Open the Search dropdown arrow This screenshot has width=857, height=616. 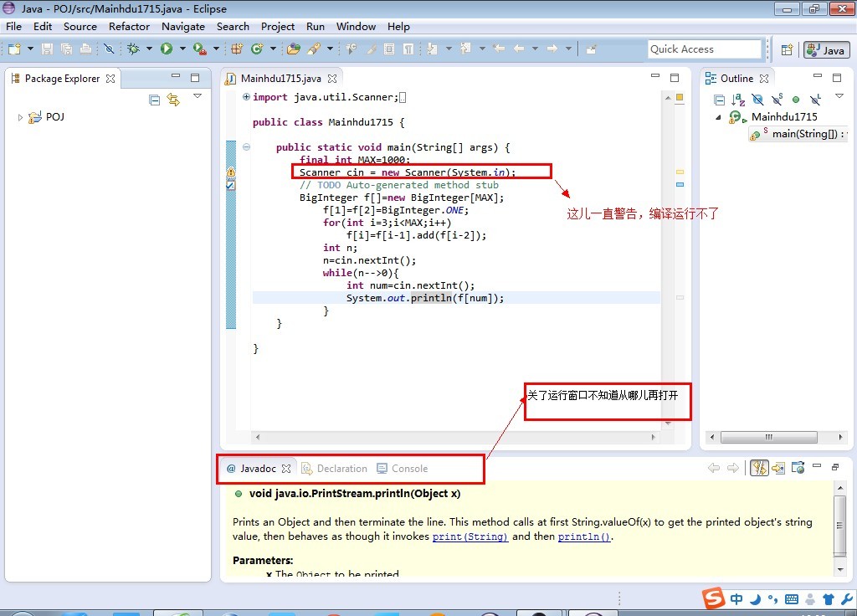pos(330,49)
